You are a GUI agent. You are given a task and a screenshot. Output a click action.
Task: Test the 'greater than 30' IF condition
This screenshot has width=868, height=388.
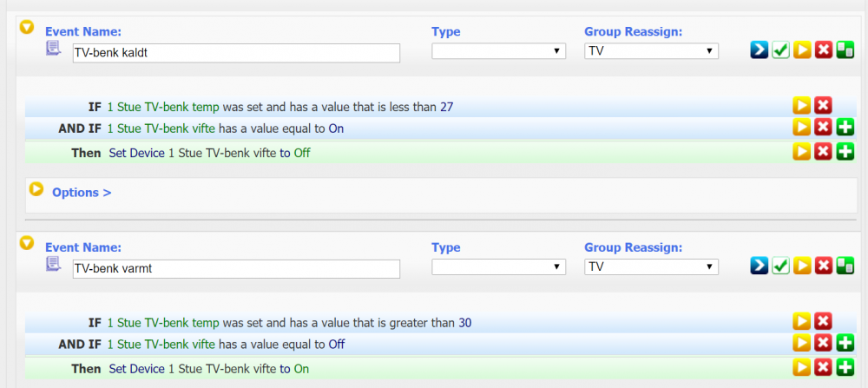coord(801,322)
